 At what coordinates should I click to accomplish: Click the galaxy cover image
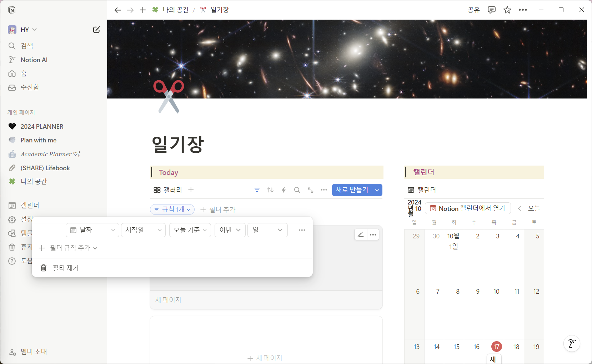[347, 59]
